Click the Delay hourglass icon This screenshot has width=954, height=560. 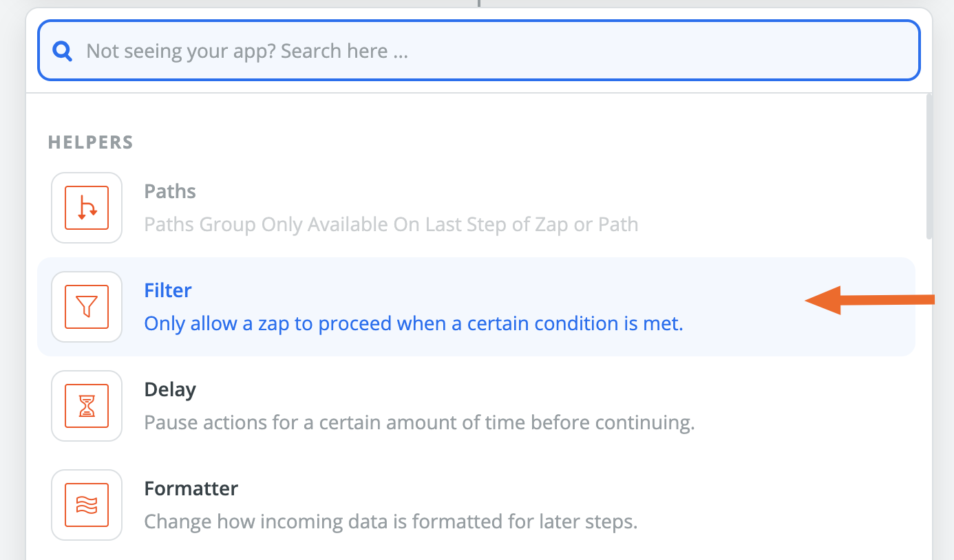[87, 406]
